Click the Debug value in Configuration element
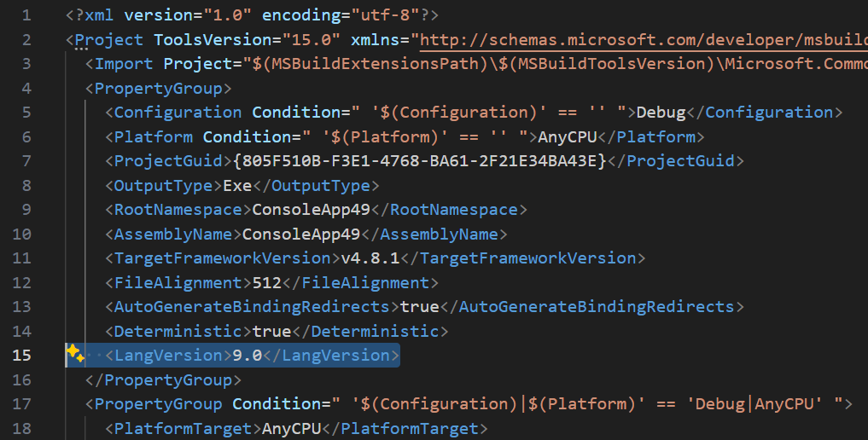This screenshot has width=868, height=440. (x=661, y=113)
